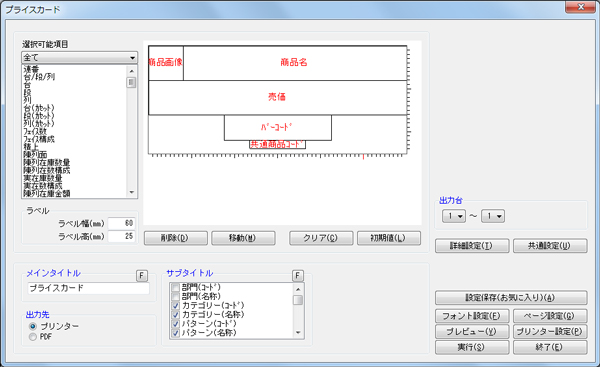The image size is (600, 367).
Task: Select the バーコード box in label preview
Action: point(277,127)
